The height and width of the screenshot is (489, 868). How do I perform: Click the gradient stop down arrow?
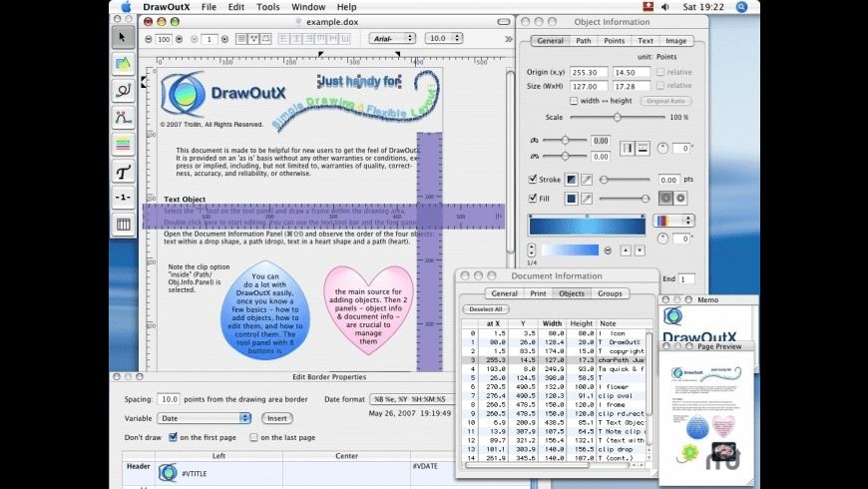click(640, 250)
